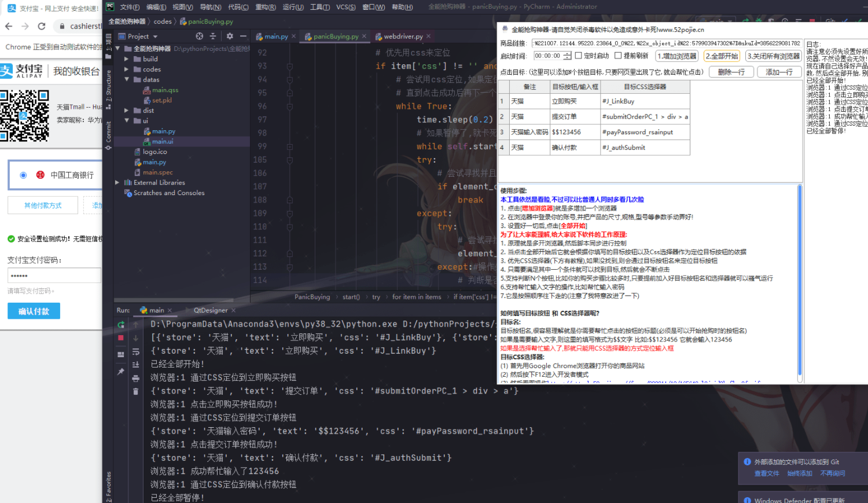Clear Run console with trash icon
Viewport: 868px width, 503px height.
click(135, 392)
